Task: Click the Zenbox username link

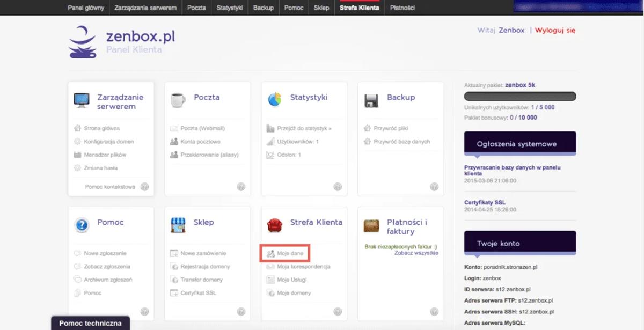Action: [x=511, y=30]
